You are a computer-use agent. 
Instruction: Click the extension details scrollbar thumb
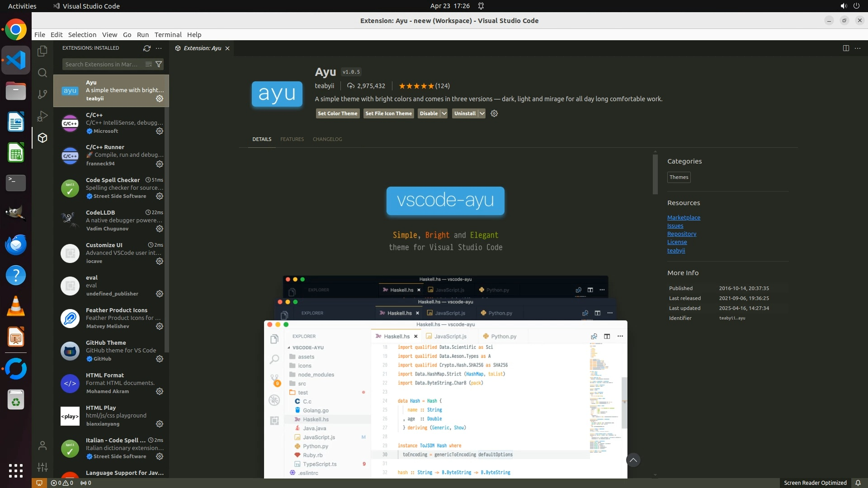pyautogui.click(x=655, y=174)
